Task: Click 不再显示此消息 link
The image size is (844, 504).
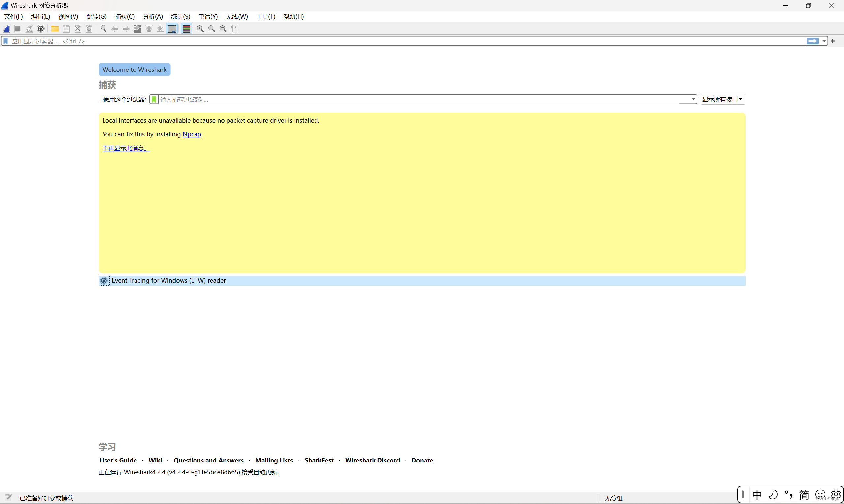Action: point(126,148)
